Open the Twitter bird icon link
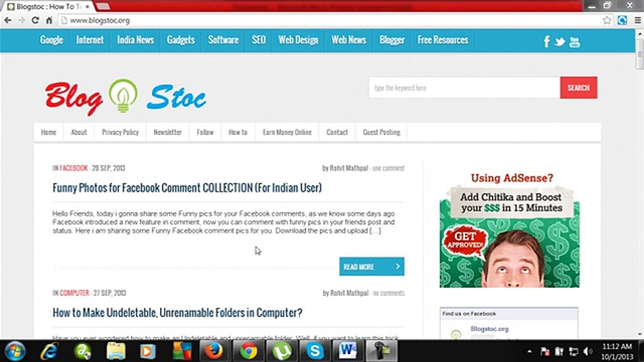This screenshot has height=362, width=644. point(559,42)
